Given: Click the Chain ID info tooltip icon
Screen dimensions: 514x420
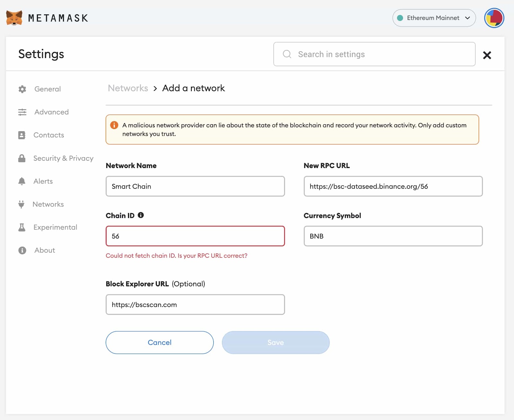Looking at the screenshot, I should (x=141, y=215).
